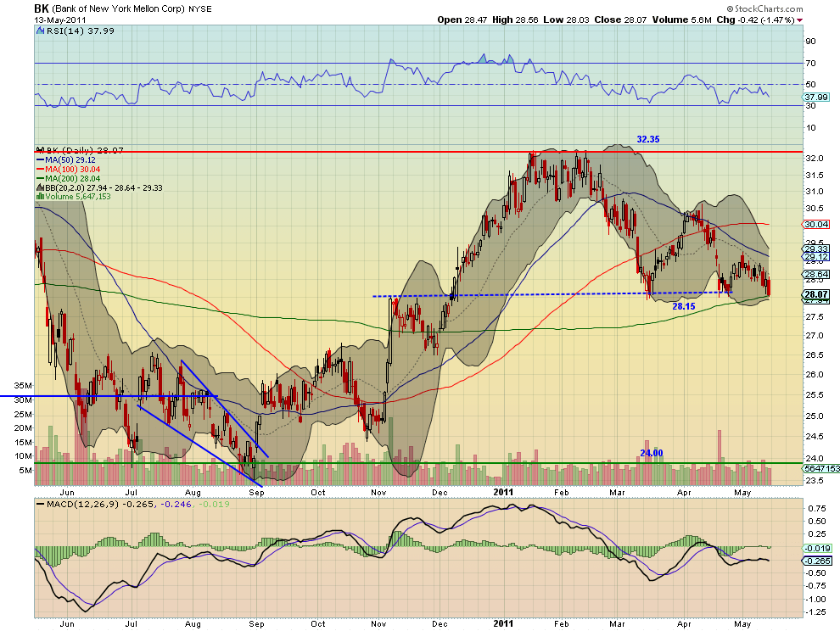Click the black line marker beside MACD(12,26,9)
This screenshot has width=840, height=631.
pos(40,504)
